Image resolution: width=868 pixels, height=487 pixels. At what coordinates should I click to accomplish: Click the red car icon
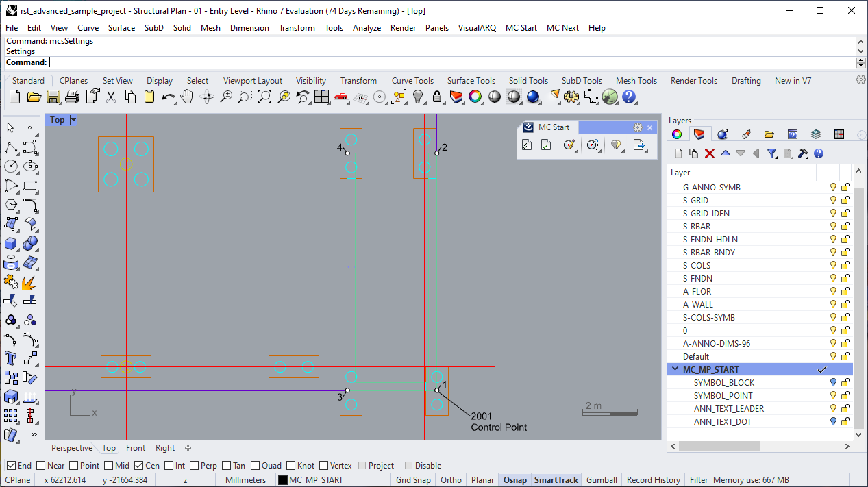click(x=341, y=97)
